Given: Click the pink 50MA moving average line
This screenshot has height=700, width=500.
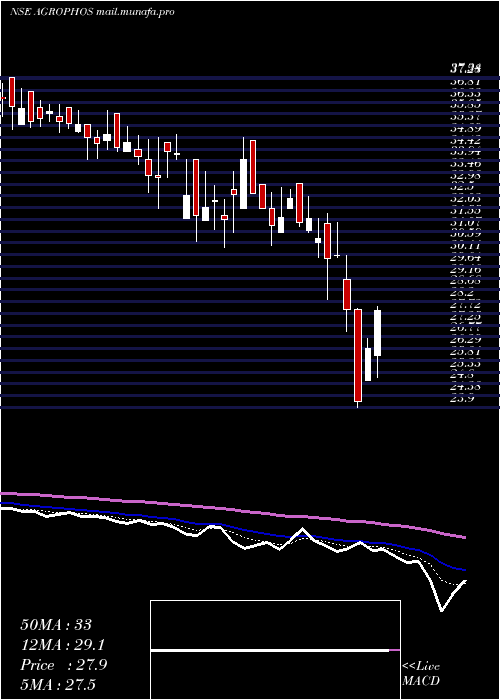Looking at the screenshot, I should pos(232,509).
